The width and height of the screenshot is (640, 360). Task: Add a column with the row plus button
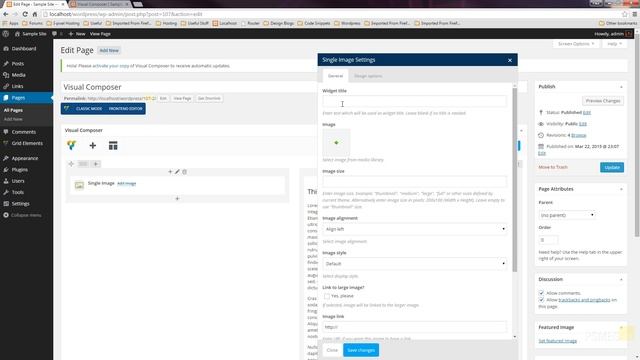(96, 164)
